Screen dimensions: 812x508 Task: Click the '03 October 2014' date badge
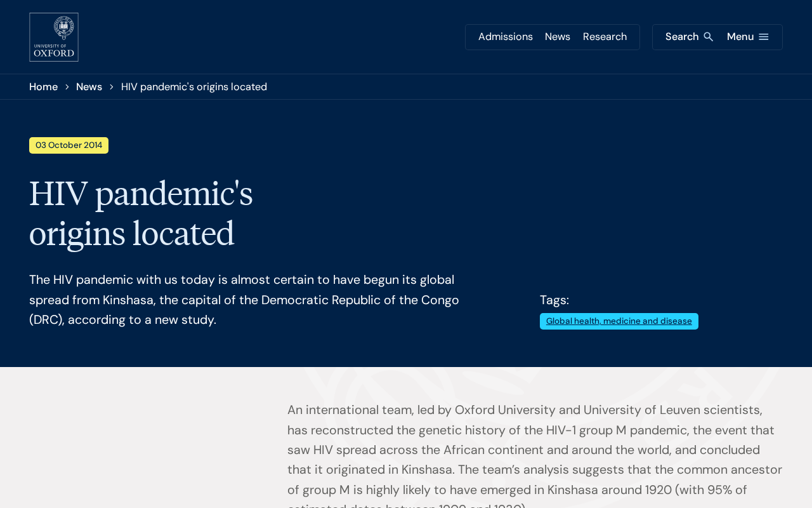coord(69,145)
